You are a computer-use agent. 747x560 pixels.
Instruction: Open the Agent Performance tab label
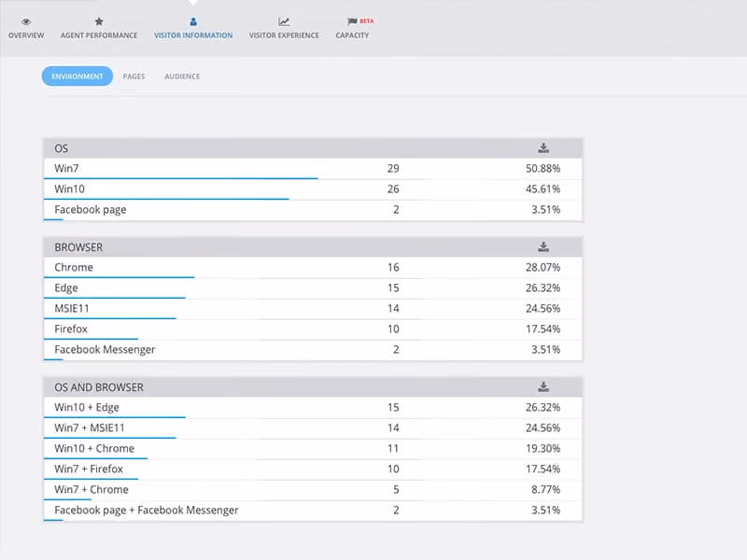pos(99,35)
